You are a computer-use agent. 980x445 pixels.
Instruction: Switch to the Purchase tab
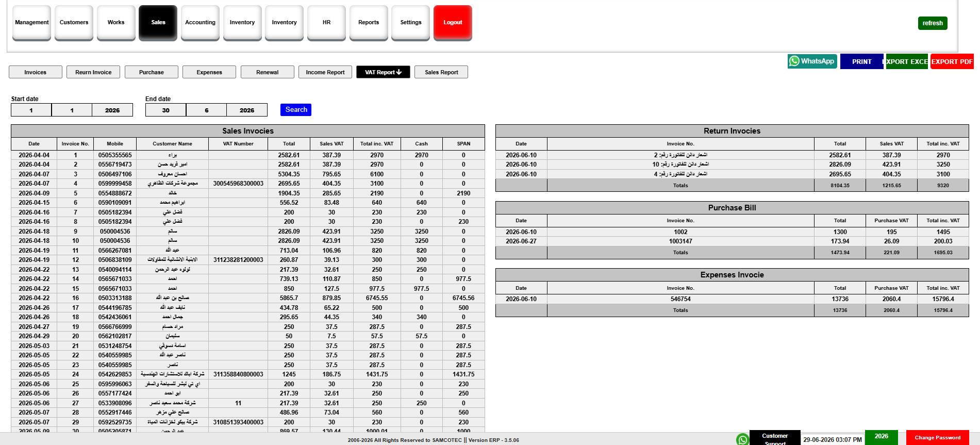(x=152, y=72)
